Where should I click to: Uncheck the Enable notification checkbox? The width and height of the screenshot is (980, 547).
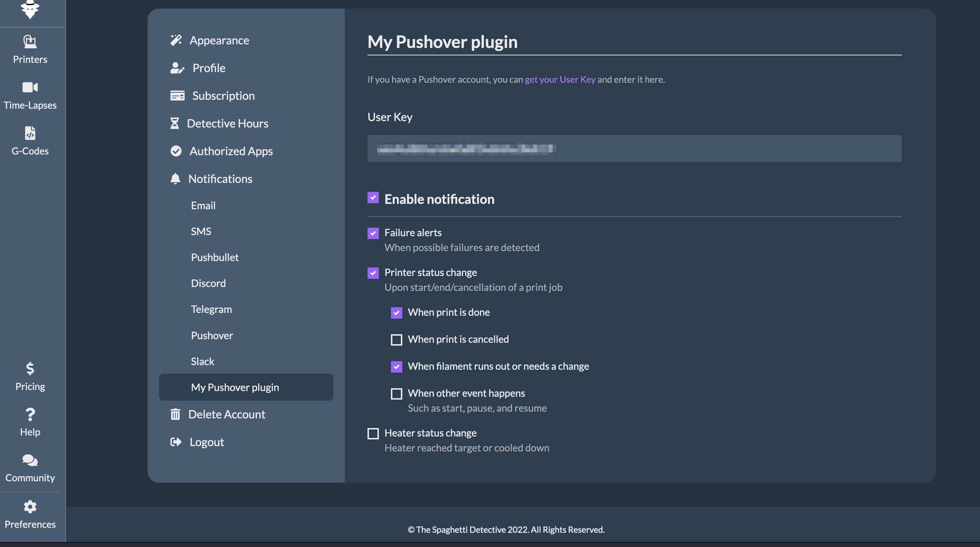tap(373, 197)
